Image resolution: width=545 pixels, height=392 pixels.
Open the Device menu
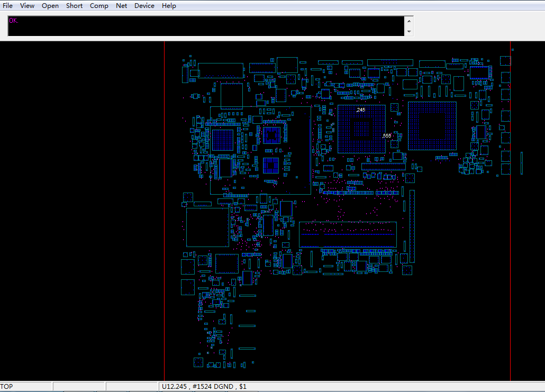(x=144, y=6)
